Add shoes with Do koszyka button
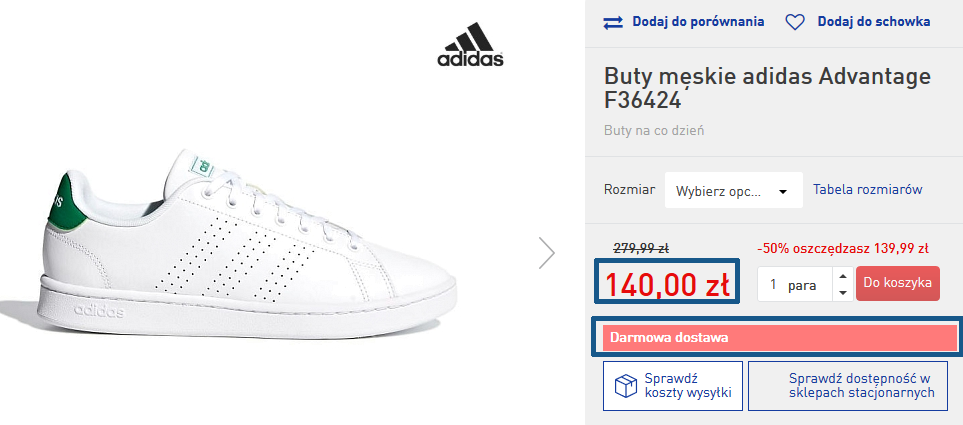The image size is (963, 425). 897,283
